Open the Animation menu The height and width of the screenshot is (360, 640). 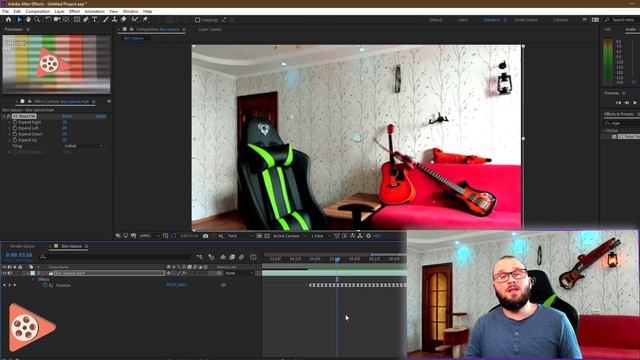pyautogui.click(x=94, y=11)
